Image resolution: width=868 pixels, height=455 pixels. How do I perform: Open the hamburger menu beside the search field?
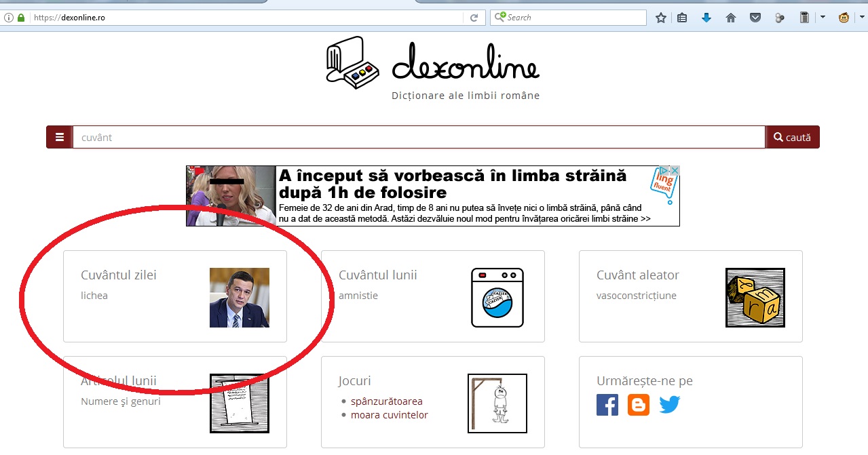tap(60, 137)
